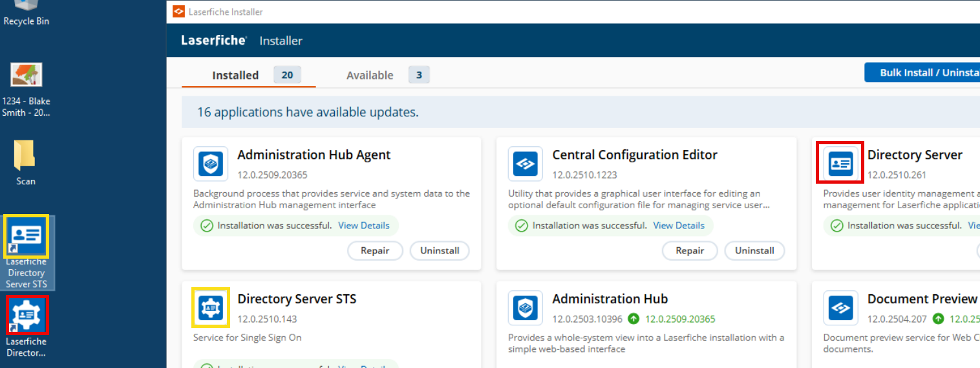Click version 12.0.2509.20365 under Administration Hub Agent
This screenshot has height=368, width=980.
click(272, 175)
